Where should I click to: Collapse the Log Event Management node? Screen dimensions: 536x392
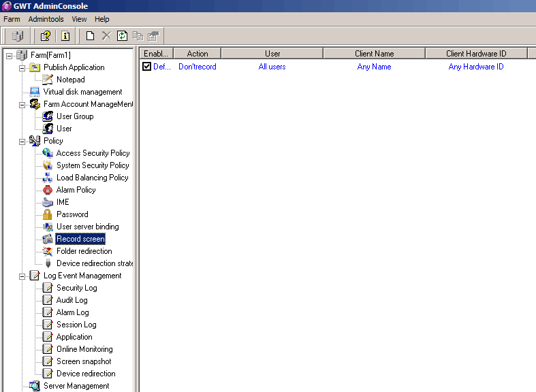click(22, 276)
